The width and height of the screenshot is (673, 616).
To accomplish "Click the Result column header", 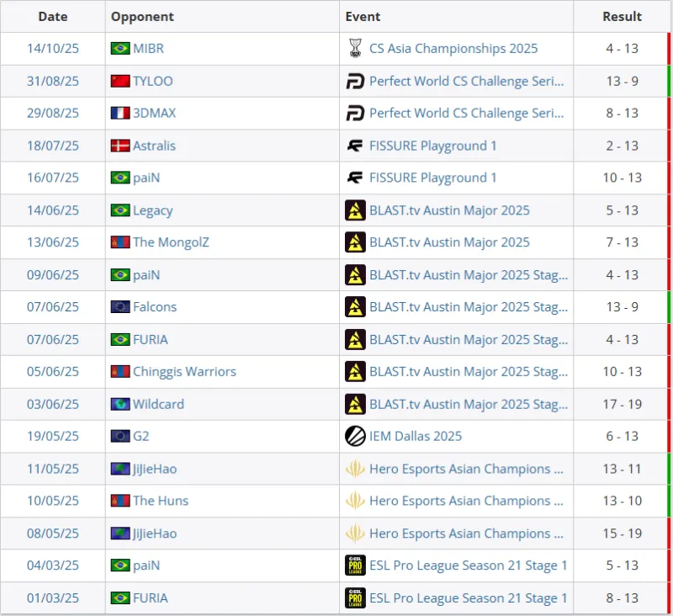I will coord(622,17).
